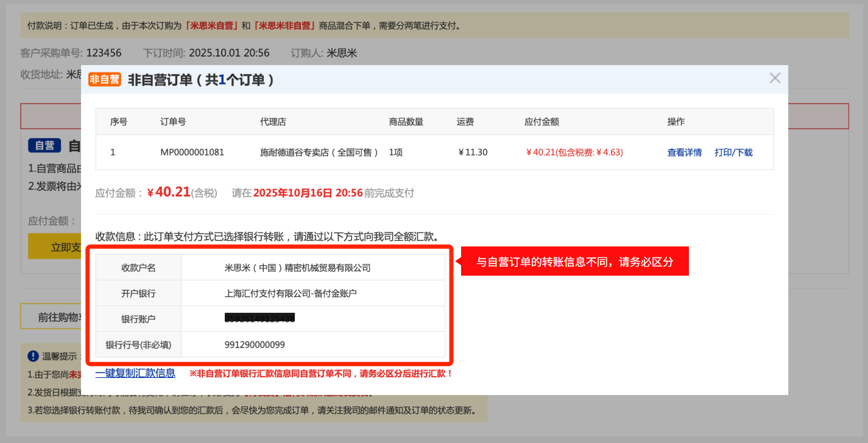
Task: Click the 应付金额 column header
Action: click(542, 122)
